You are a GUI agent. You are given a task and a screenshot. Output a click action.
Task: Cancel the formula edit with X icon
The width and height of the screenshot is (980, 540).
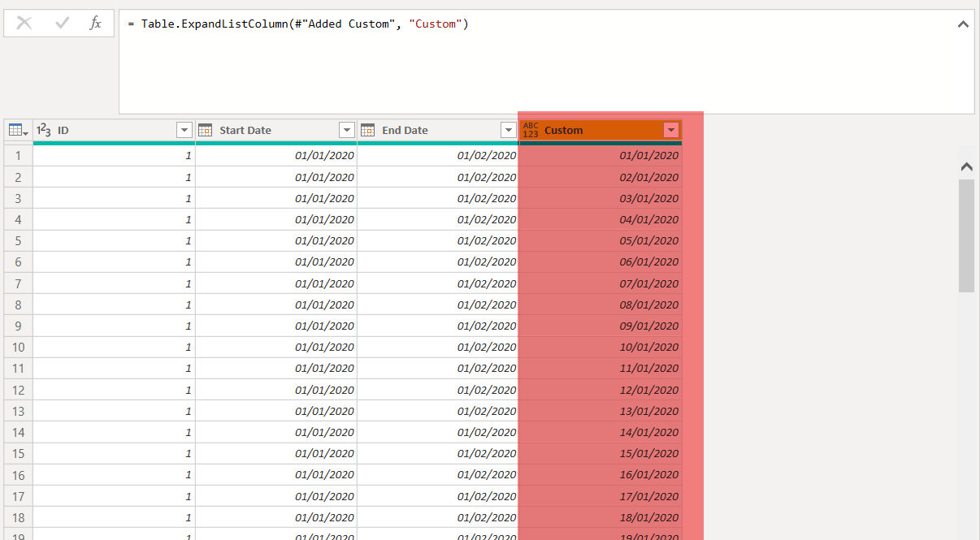coord(24,24)
